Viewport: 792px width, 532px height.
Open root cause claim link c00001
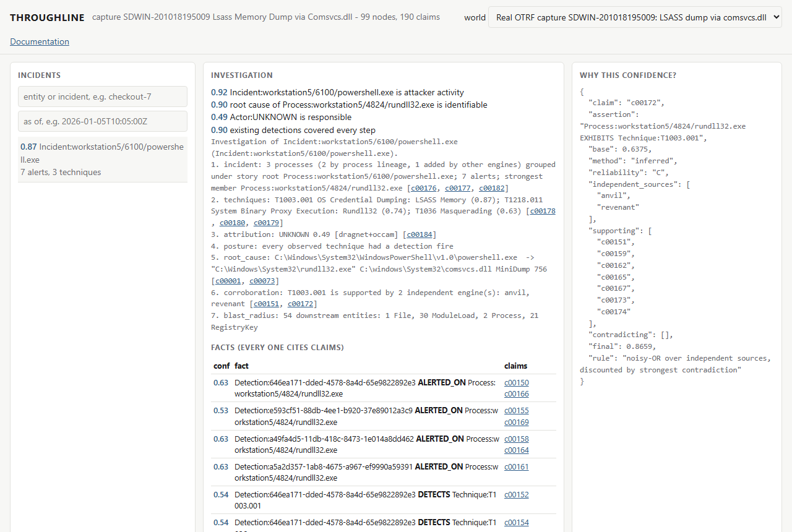(x=229, y=281)
